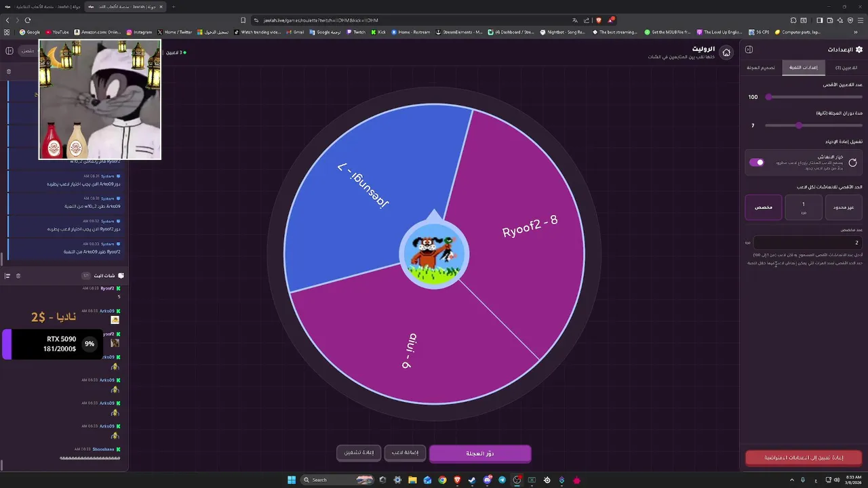Image resolution: width=868 pixels, height=488 pixels.
Task: Open the Gmail bookmark
Action: (x=295, y=32)
